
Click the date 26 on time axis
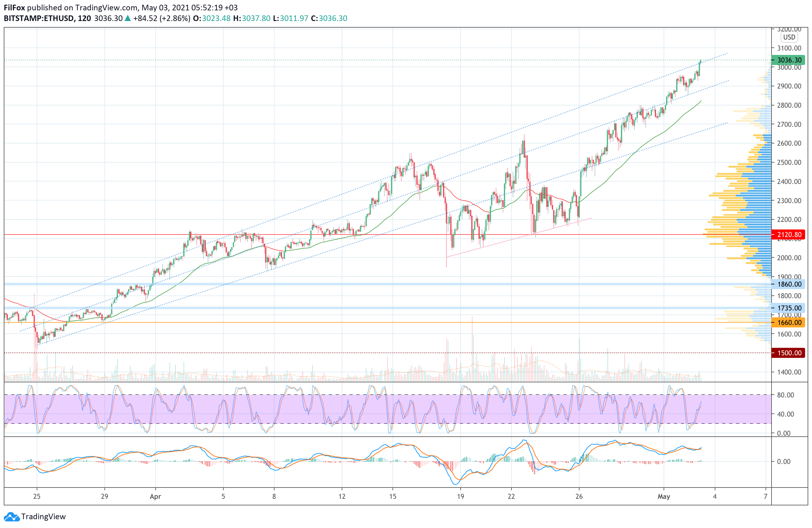click(579, 496)
